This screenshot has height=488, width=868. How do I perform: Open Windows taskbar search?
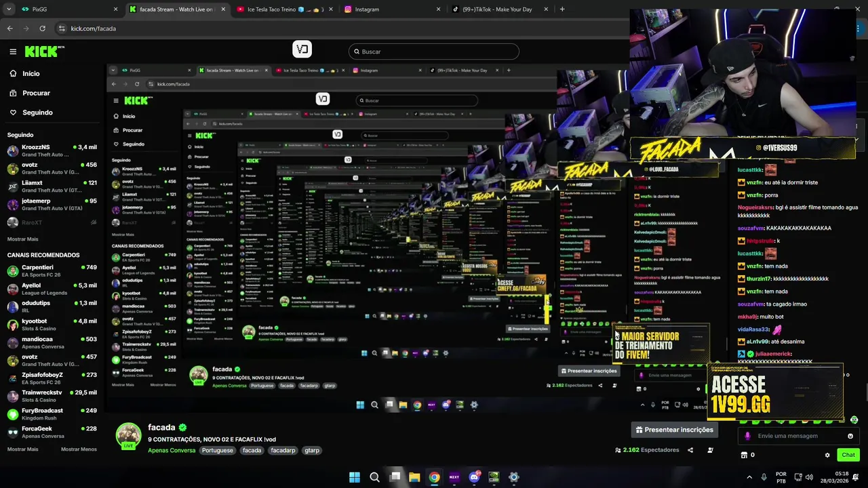click(x=374, y=477)
